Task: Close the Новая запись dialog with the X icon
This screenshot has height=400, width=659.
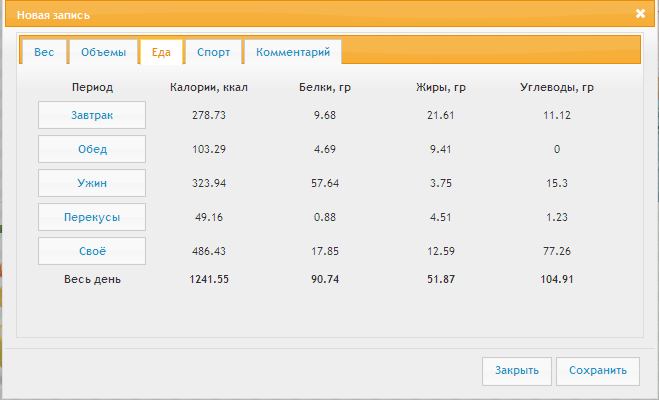Action: [640, 14]
